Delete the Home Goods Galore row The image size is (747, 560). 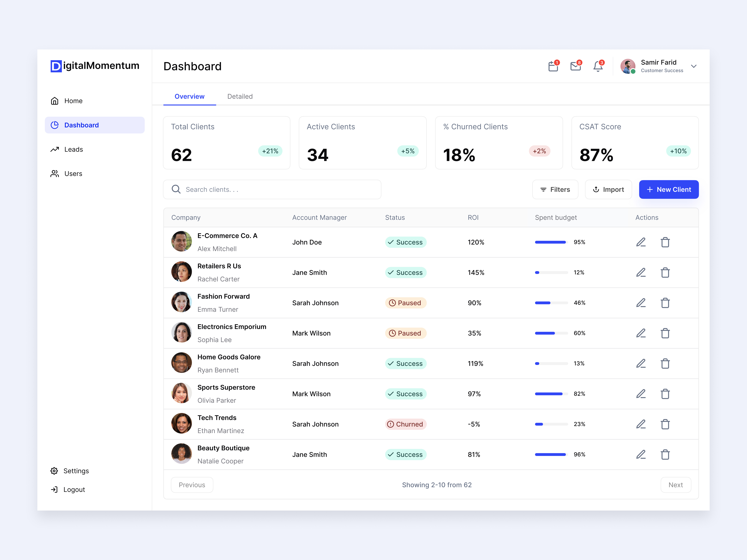pos(665,364)
